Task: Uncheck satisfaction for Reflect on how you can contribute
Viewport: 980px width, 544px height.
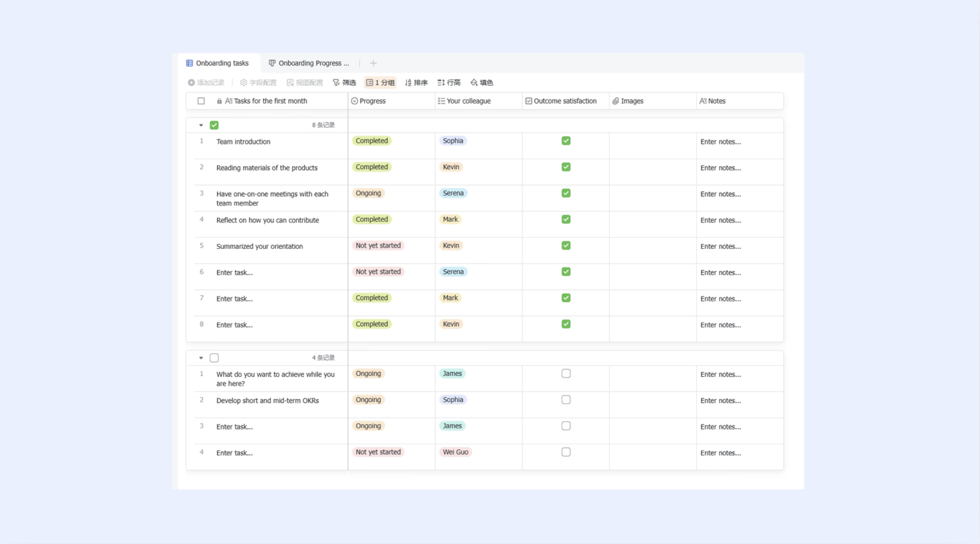Action: (x=566, y=219)
